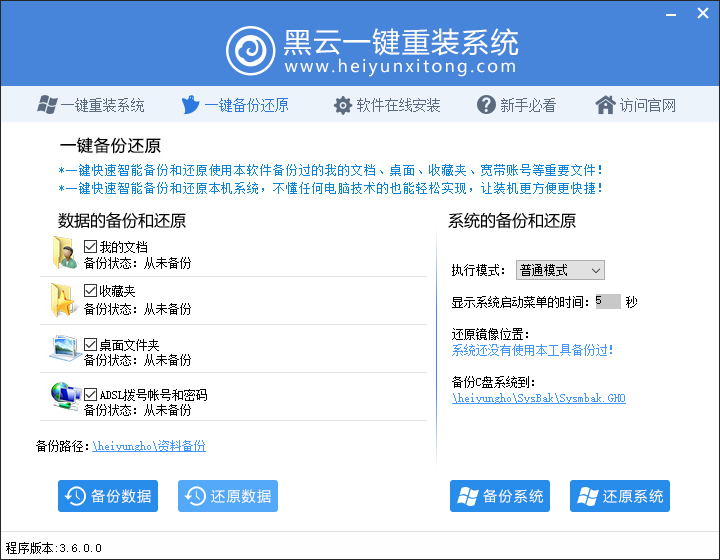Click 备份状态 text under 收藏夹
The width and height of the screenshot is (720, 560).
click(138, 309)
